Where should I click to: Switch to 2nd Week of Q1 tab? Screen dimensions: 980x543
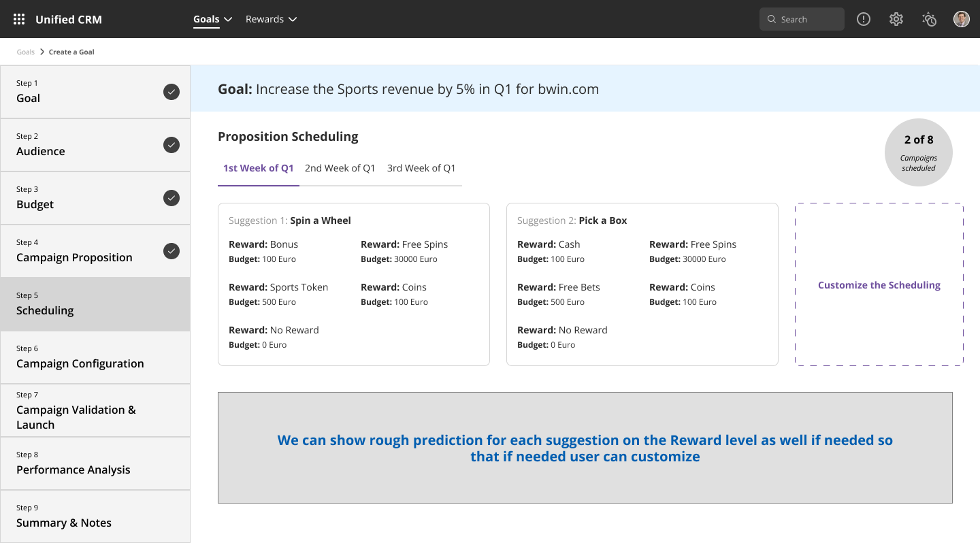340,168
